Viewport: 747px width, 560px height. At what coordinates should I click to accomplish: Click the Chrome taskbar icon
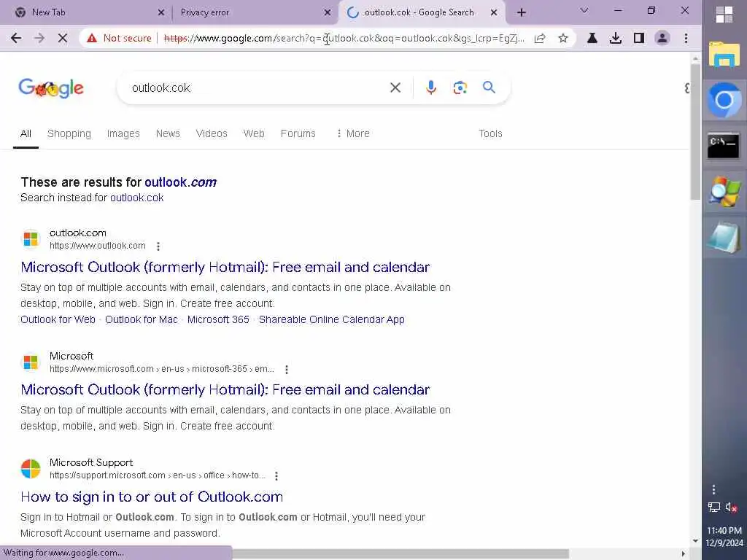724,100
